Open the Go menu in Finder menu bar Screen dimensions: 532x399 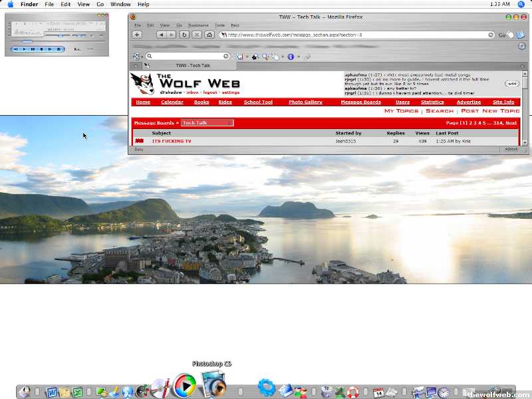100,4
